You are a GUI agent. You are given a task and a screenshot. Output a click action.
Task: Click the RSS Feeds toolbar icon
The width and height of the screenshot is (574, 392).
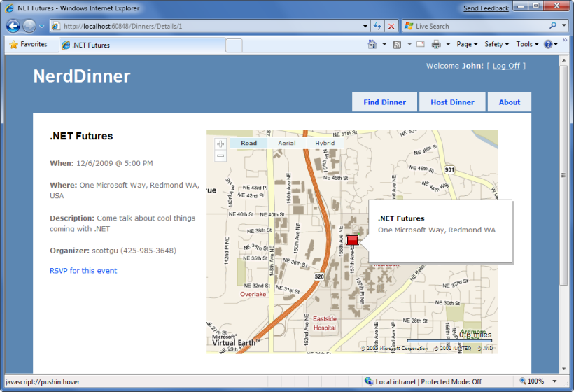[397, 45]
